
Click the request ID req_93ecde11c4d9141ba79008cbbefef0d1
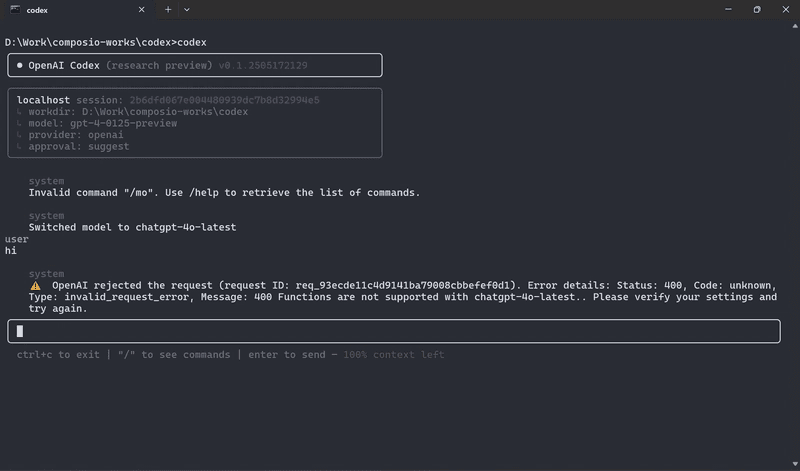point(403,285)
